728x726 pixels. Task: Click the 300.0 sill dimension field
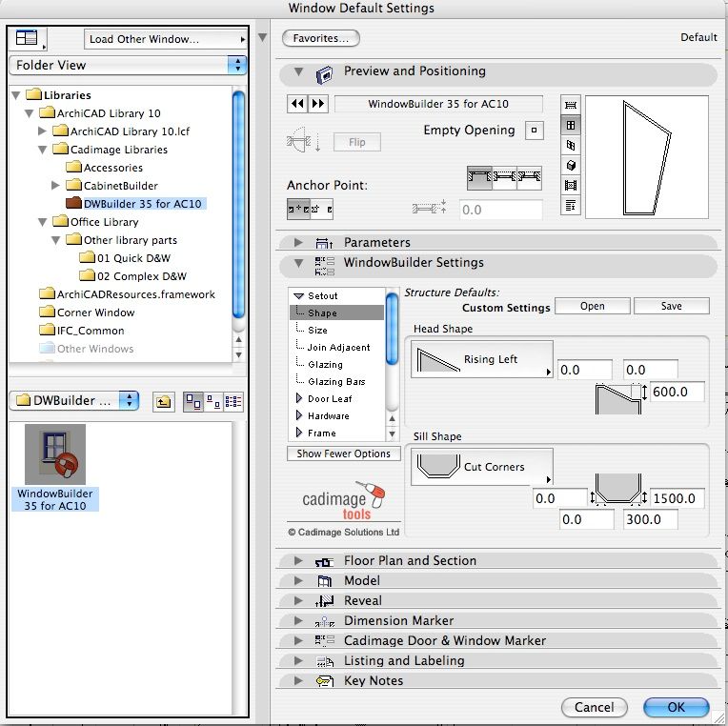click(x=650, y=519)
